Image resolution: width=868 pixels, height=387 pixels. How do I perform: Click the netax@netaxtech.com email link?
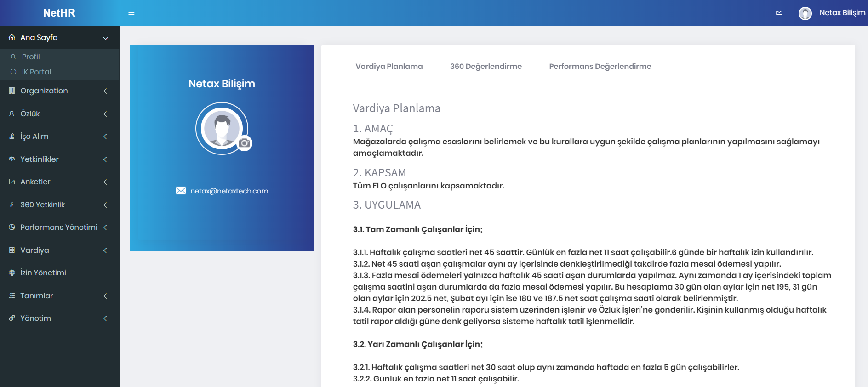click(229, 191)
